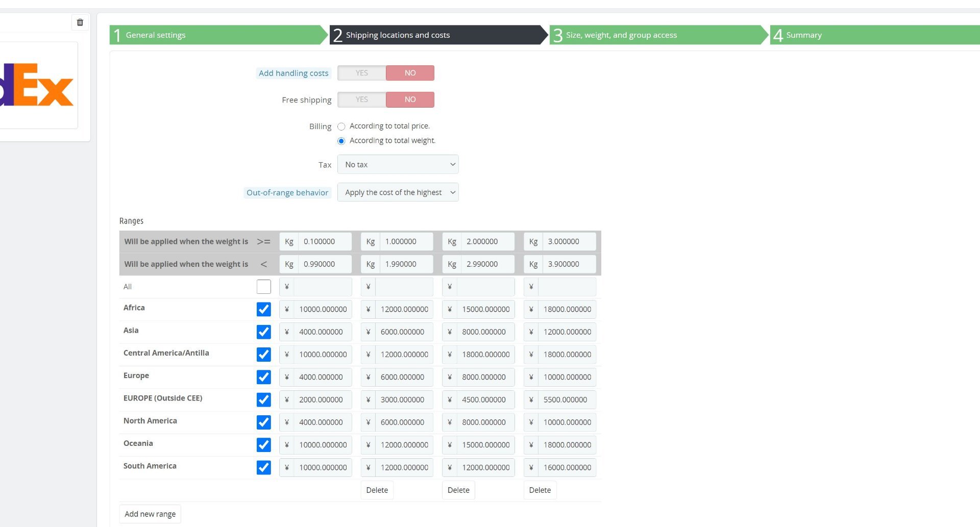Image resolution: width=980 pixels, height=527 pixels.
Task: Go to Size, weight, and group access step
Action: (658, 35)
